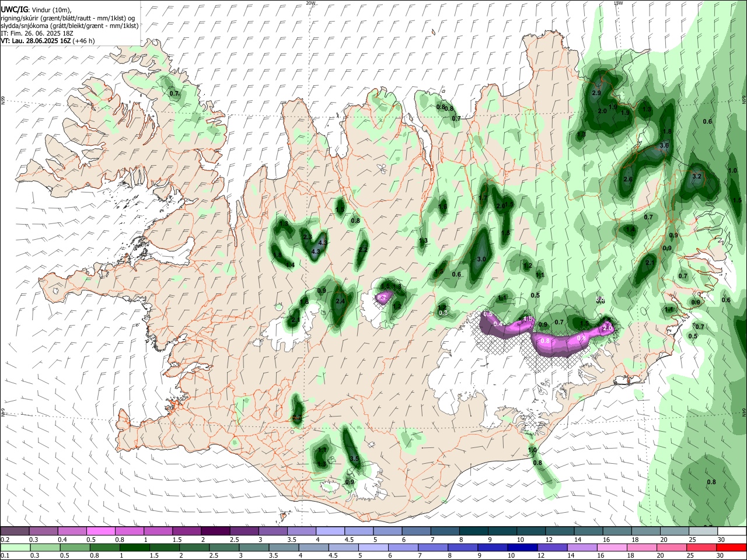
Task: Pick the red swatch after 30 in the lower legend
Action: (x=732, y=547)
